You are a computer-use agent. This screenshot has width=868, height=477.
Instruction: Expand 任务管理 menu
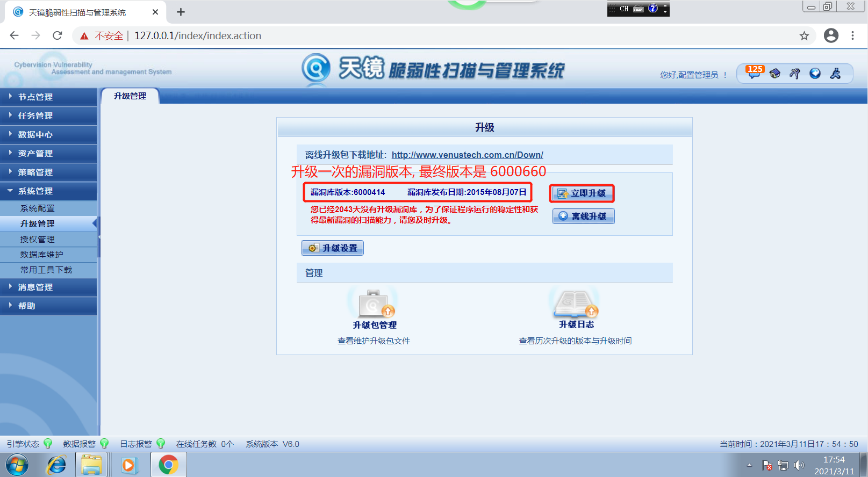click(x=48, y=115)
